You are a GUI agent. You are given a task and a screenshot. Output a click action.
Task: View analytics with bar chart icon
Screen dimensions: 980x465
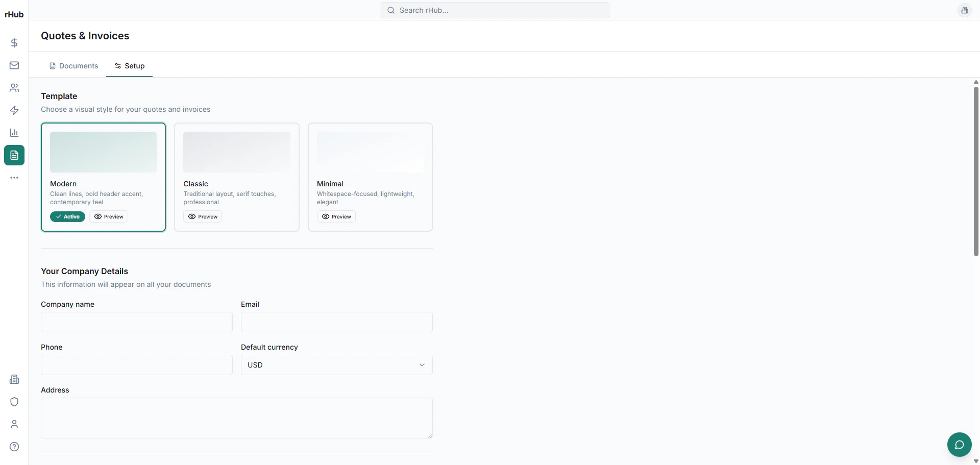[x=14, y=133]
